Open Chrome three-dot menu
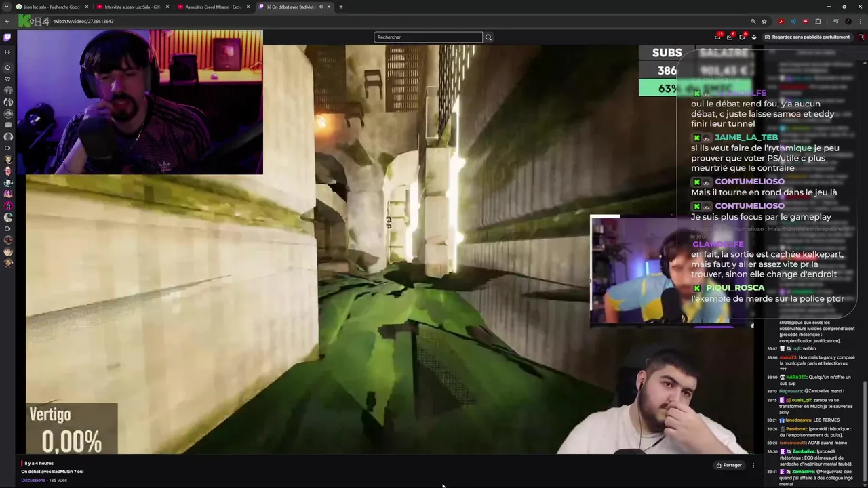Viewport: 868px width, 488px height. pos(860,21)
